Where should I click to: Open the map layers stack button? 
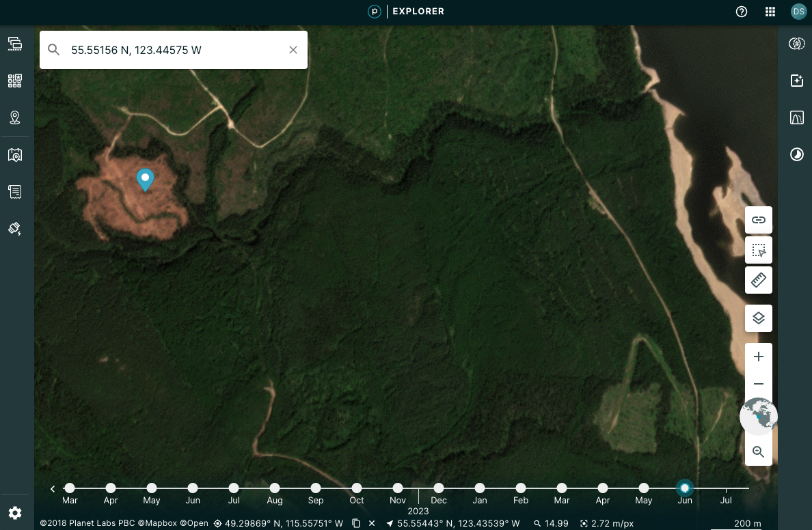pos(759,318)
